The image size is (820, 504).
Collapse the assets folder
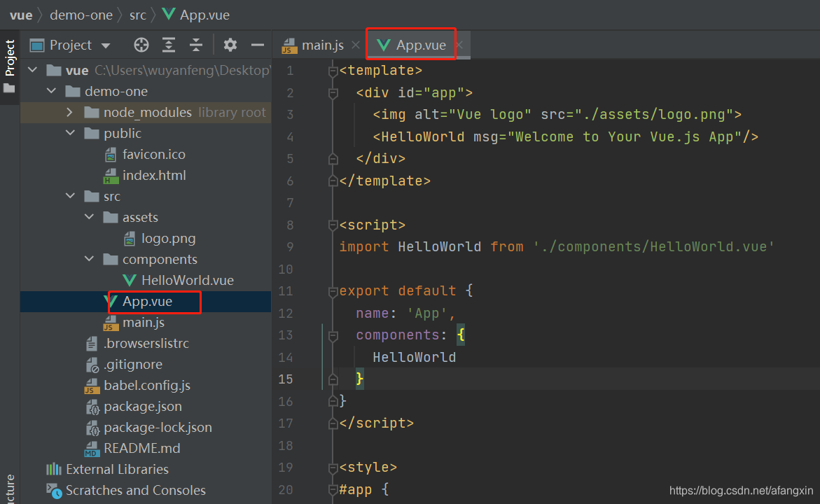89,216
